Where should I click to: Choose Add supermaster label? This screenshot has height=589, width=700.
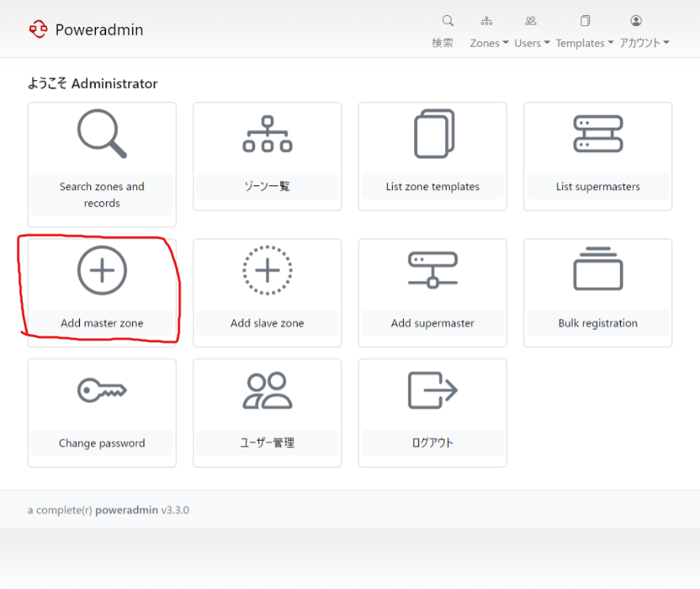[x=432, y=323]
